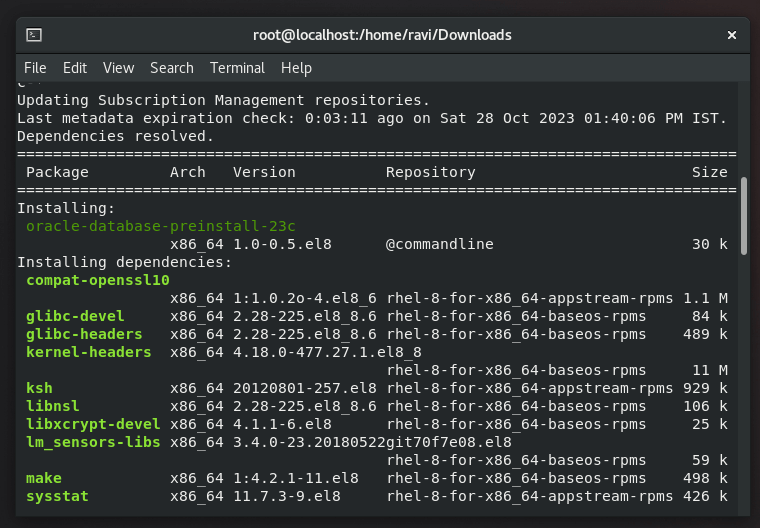Click the ksh package name

pos(40,388)
